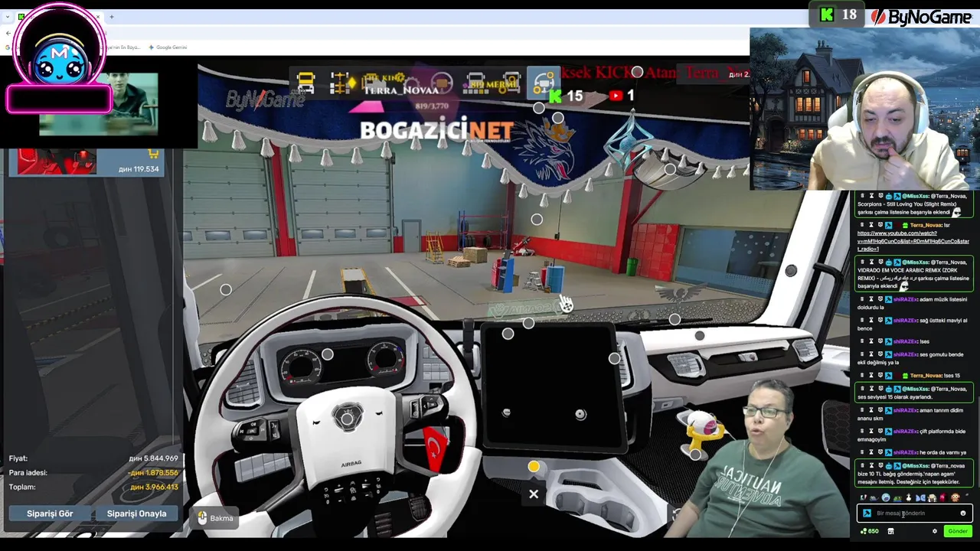Viewport: 980px width, 551px height.
Task: Click the shopping cart icon on item thumbnail
Action: (153, 153)
